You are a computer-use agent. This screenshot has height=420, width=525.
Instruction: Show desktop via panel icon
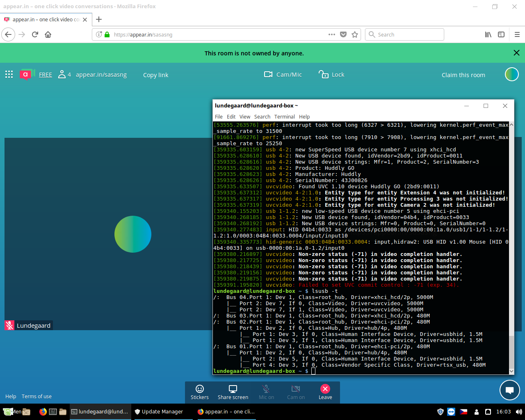click(x=27, y=411)
